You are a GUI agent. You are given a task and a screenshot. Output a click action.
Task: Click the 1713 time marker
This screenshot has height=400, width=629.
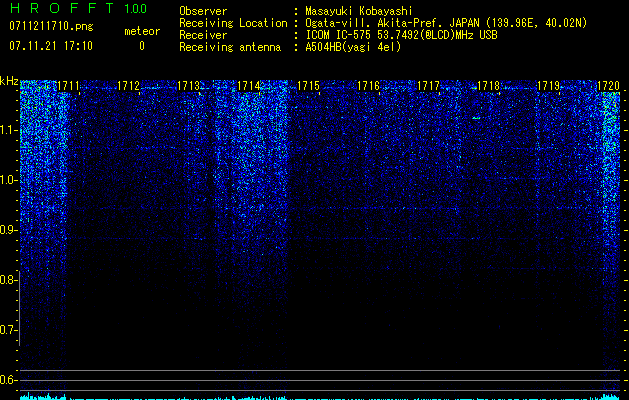pyautogui.click(x=189, y=86)
